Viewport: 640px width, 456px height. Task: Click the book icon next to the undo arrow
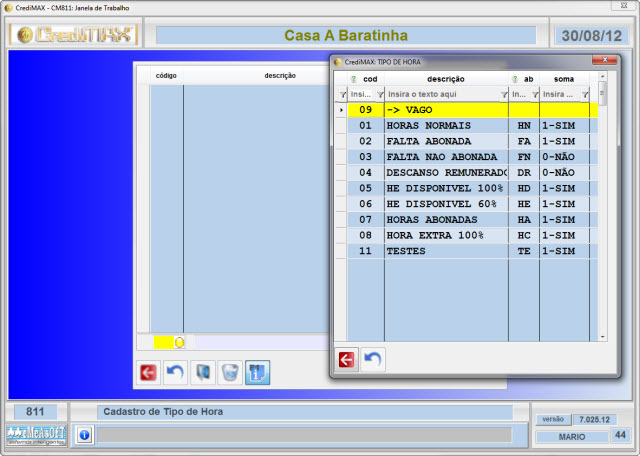point(202,372)
